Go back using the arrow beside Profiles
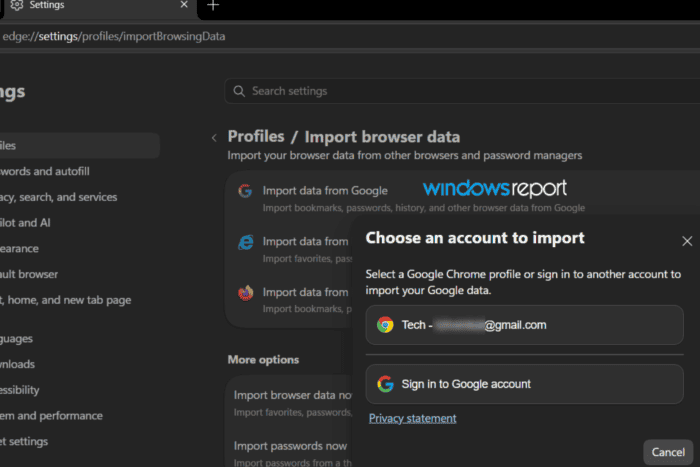The width and height of the screenshot is (700, 467). pyautogui.click(x=214, y=138)
